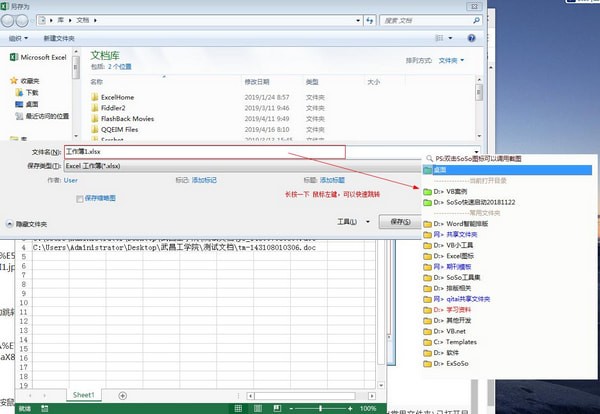The image size is (600, 414).
Task: Sort by the 名称 column header
Action: [96, 82]
